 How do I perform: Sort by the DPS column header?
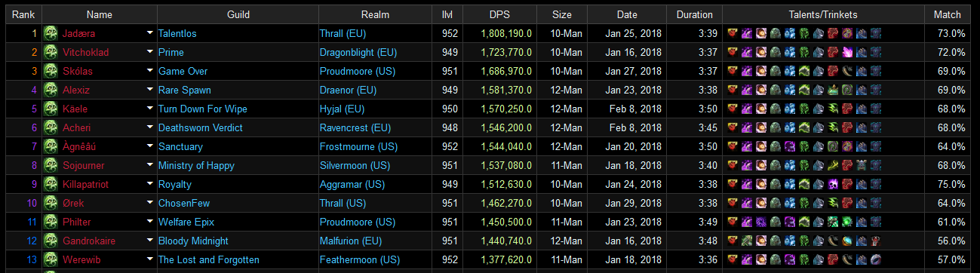[499, 14]
